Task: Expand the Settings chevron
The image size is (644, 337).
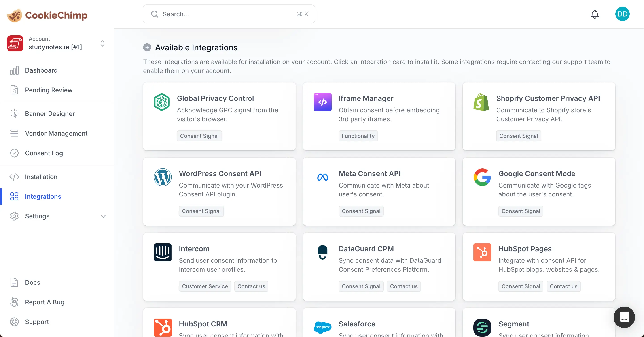Action: pyautogui.click(x=103, y=216)
